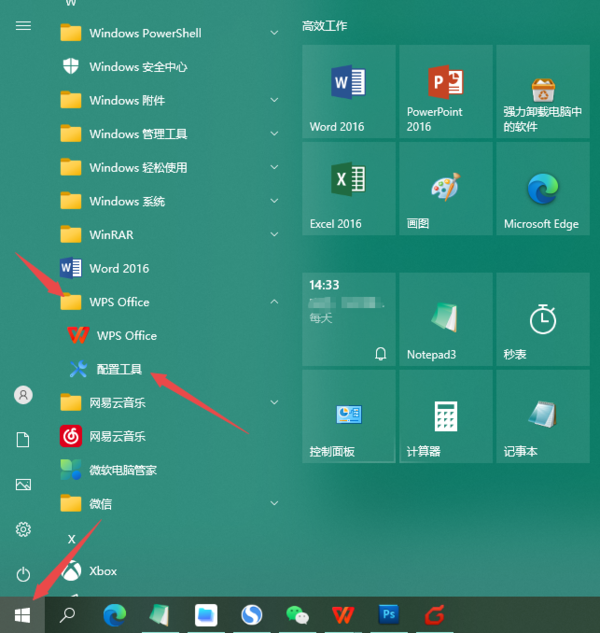Open the 14:33 alarm tile

click(x=348, y=319)
